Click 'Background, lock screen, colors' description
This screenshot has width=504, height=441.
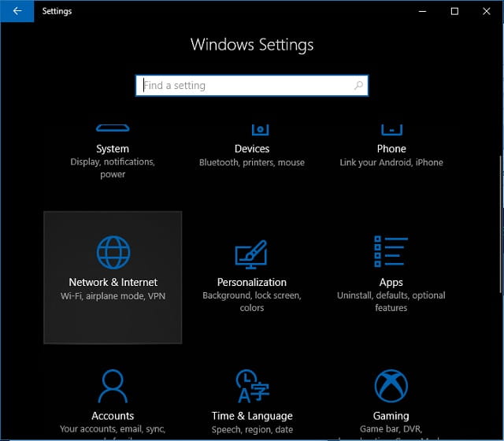click(x=252, y=302)
